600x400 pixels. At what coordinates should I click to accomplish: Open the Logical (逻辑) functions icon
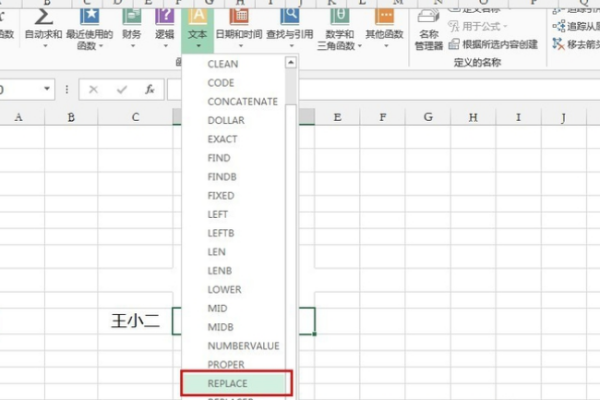tap(164, 22)
